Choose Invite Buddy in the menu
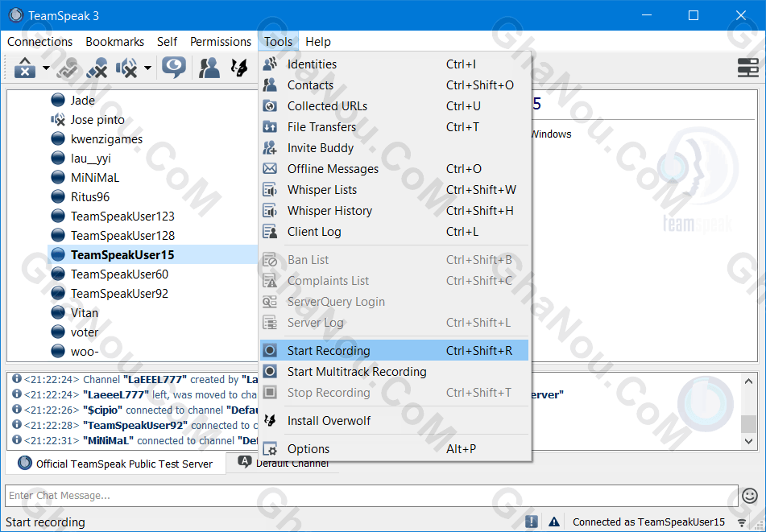Screen dimensions: 766x532 coord(394,148)
